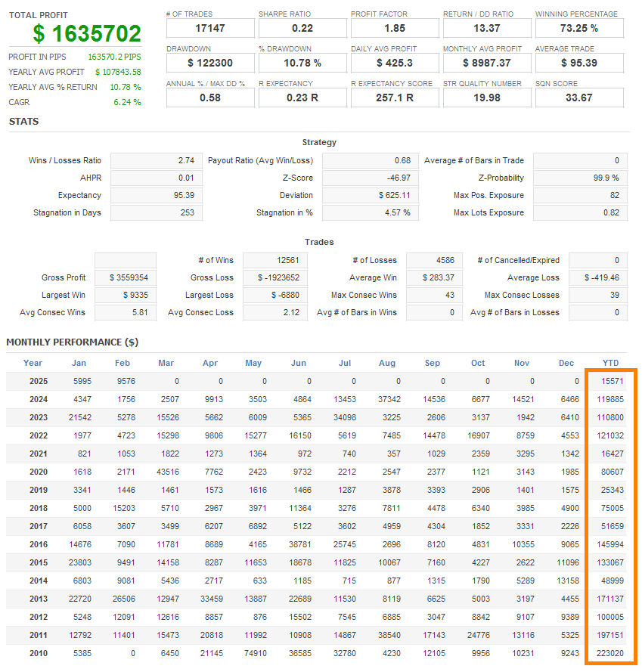The height and width of the screenshot is (672, 642).
Task: Click the Stagnation in % field 4.57 %
Action: [370, 212]
